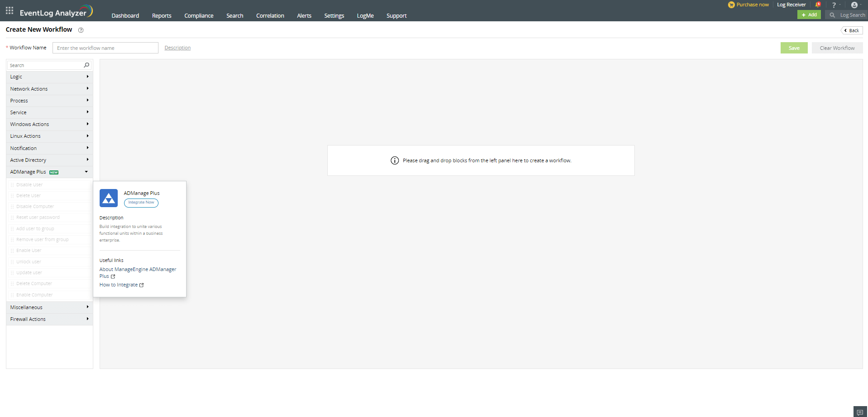Viewport: 868px width, 417px height.
Task: Open the Correlation menu
Action: tap(270, 15)
